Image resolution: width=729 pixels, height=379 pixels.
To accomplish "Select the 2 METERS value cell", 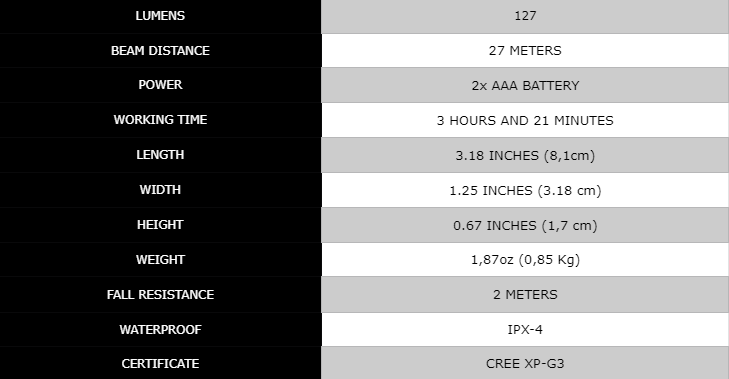I will click(x=525, y=295).
